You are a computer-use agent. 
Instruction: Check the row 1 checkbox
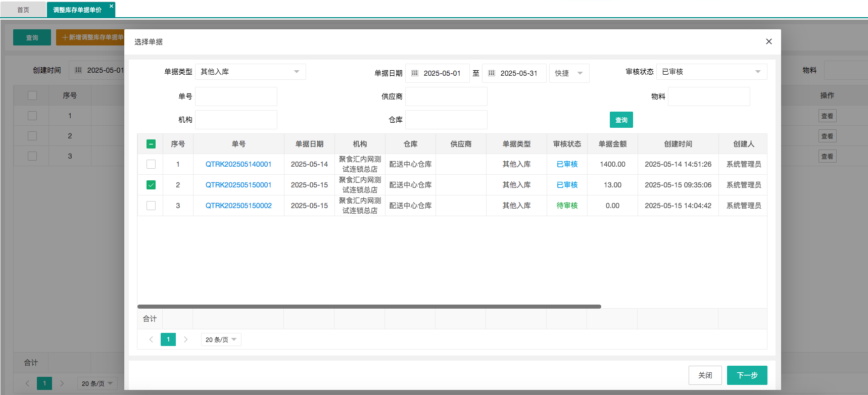point(151,164)
